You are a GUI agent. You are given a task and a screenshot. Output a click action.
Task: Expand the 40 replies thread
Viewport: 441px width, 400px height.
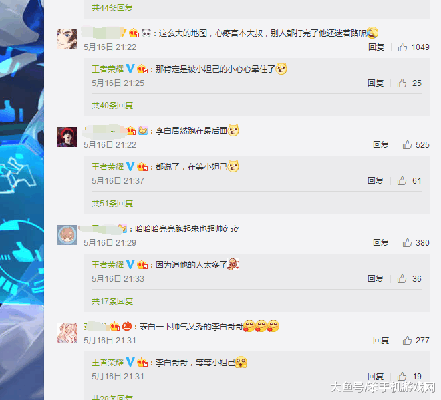(112, 106)
